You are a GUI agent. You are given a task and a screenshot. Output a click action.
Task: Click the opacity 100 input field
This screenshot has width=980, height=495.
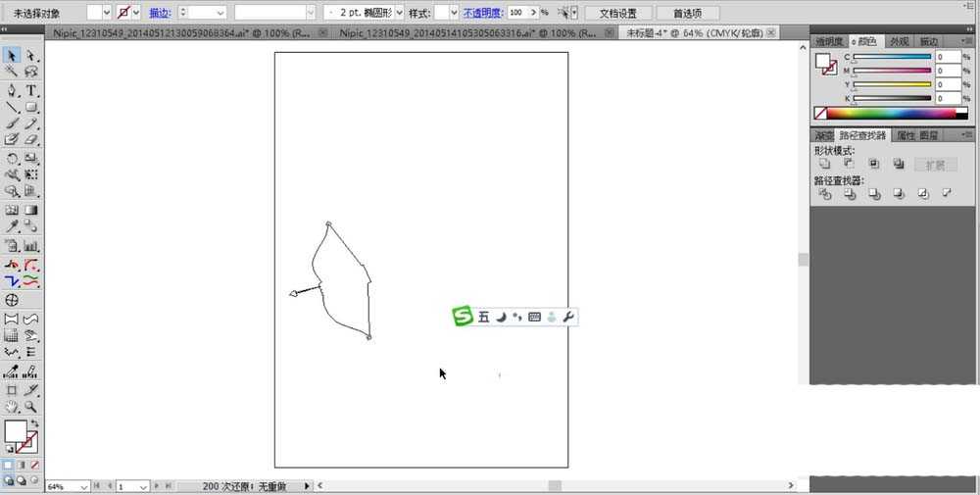(517, 13)
